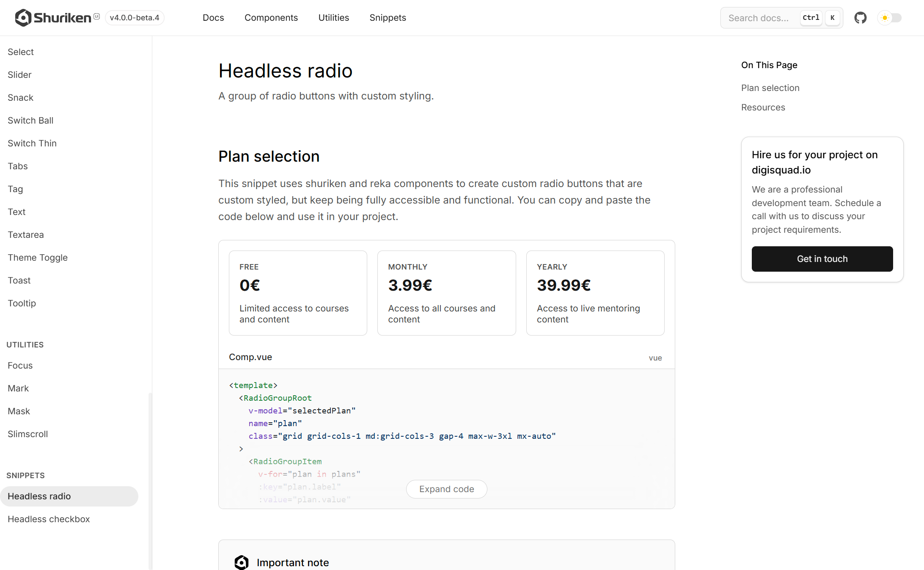Go to Utilities in top navigation

[334, 18]
